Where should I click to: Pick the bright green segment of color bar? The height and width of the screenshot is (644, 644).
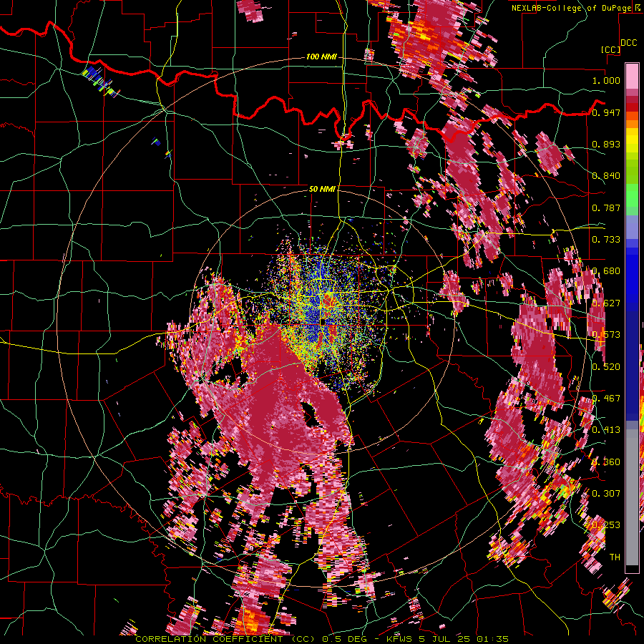pos(632,195)
